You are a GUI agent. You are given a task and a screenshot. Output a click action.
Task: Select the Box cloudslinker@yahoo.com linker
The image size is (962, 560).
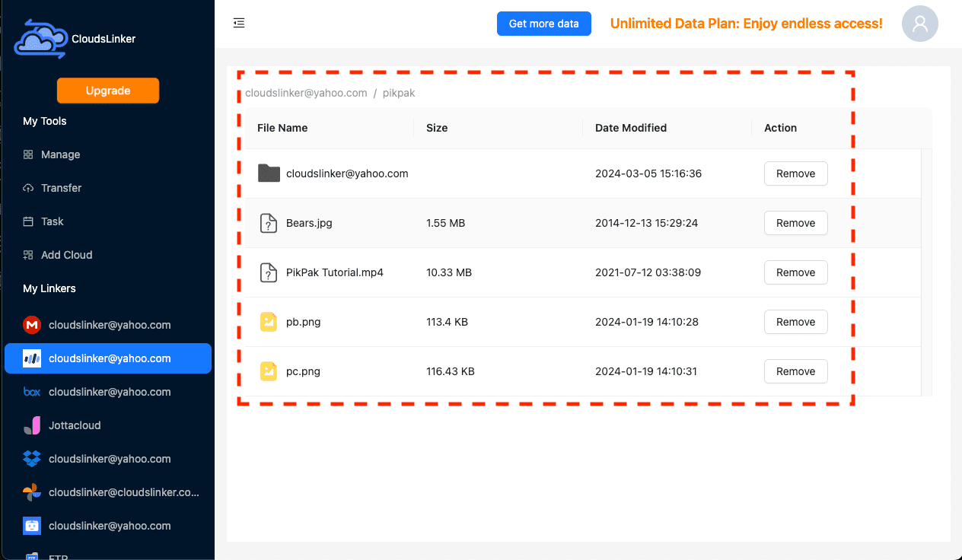[107, 392]
